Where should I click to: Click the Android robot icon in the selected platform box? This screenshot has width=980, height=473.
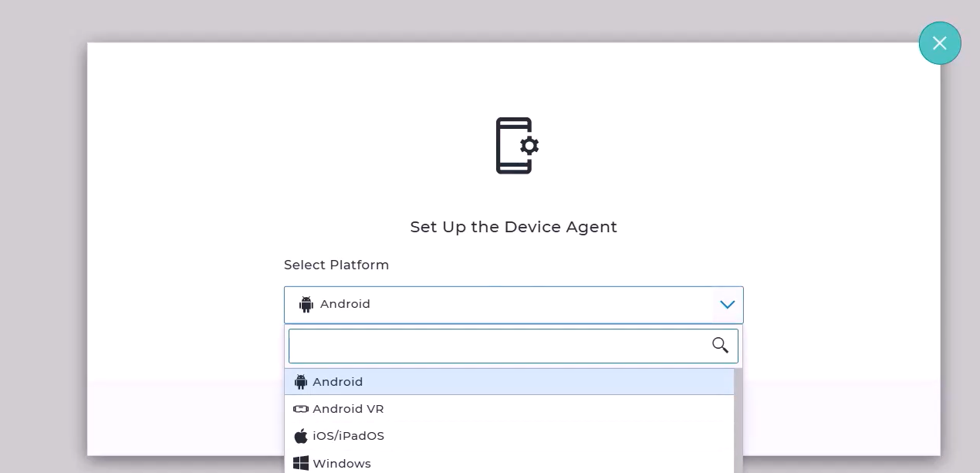[x=306, y=304]
